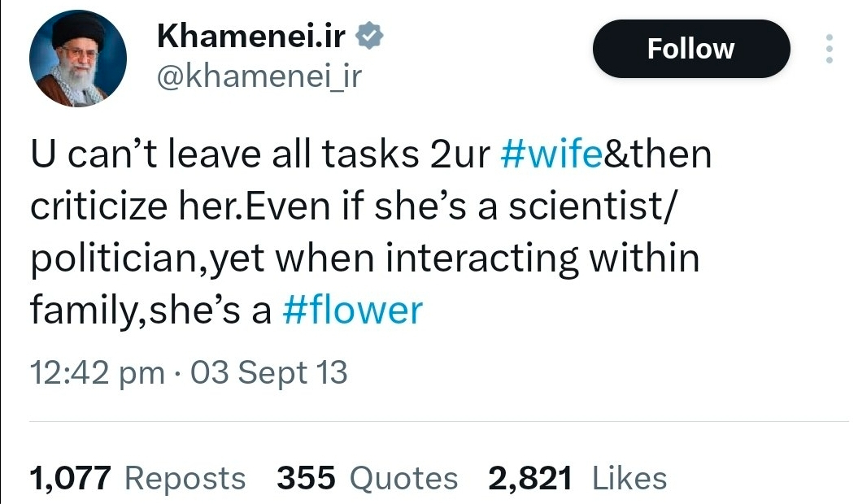Click the Khamenei.ir display name

point(253,36)
